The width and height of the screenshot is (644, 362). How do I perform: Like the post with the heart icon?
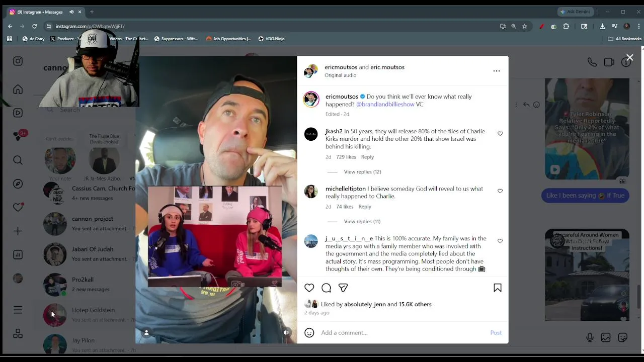click(309, 288)
